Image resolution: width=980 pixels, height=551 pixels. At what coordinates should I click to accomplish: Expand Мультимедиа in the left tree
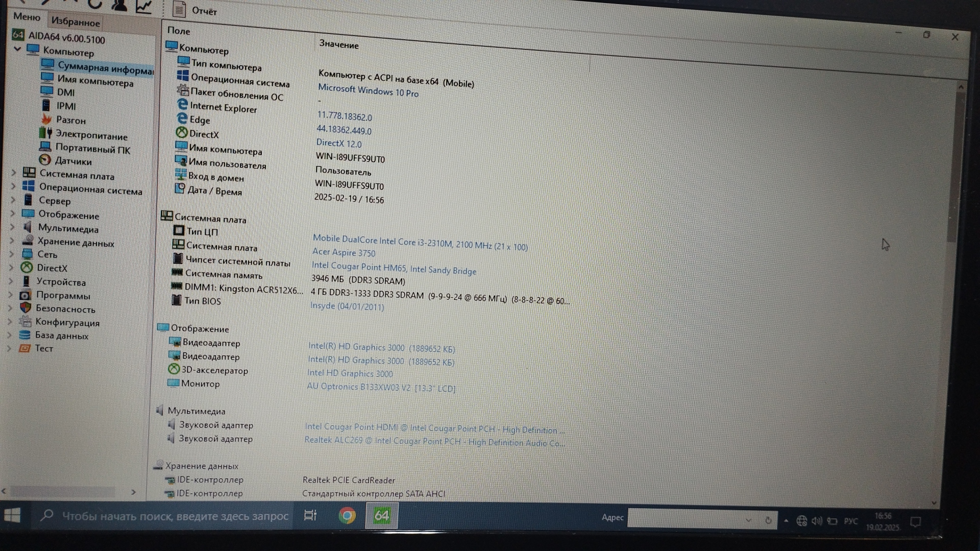(x=12, y=227)
